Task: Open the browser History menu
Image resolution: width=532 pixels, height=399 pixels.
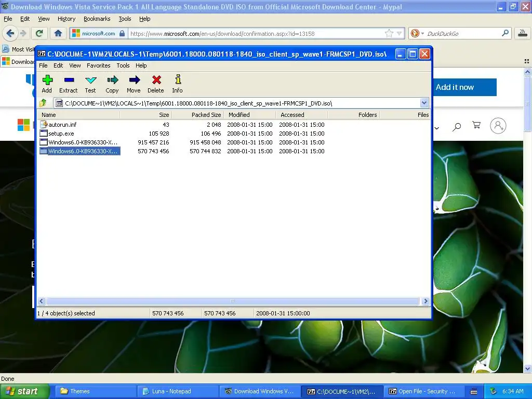Action: [x=66, y=19]
